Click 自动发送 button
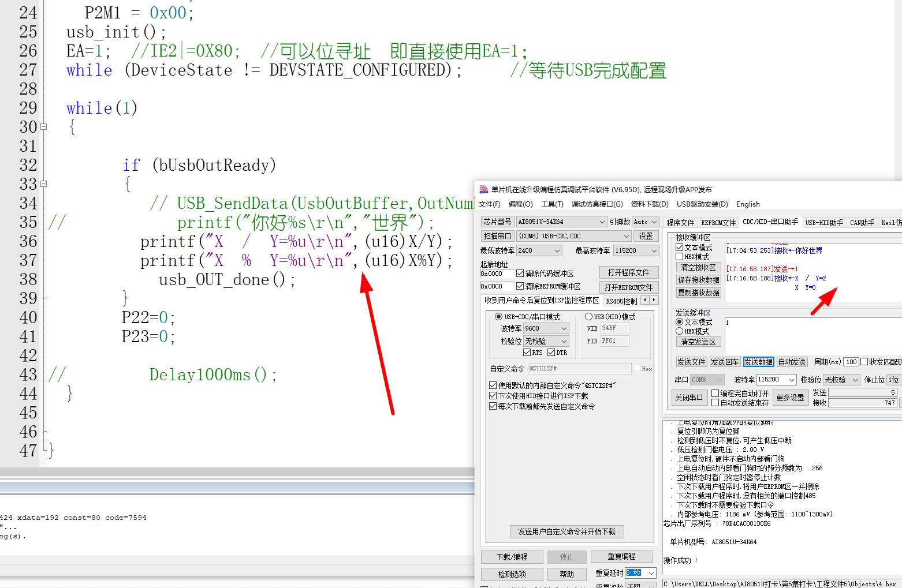The width and height of the screenshot is (902, 588). [x=792, y=362]
